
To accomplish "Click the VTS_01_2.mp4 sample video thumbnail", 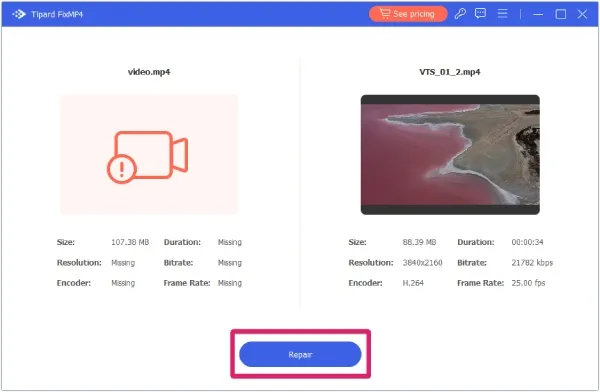I will pos(450,154).
